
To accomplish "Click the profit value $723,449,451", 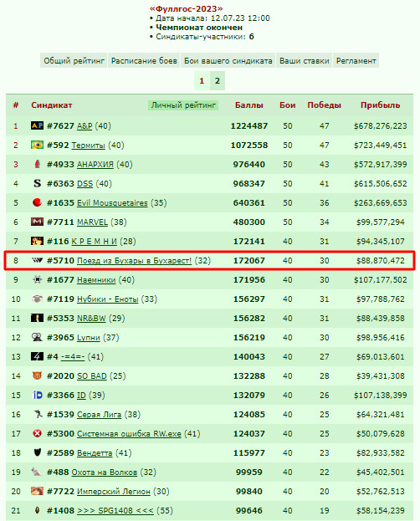I will pos(380,146).
